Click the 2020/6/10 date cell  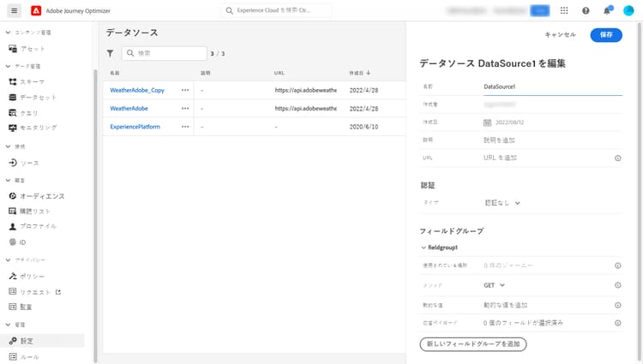pos(364,127)
